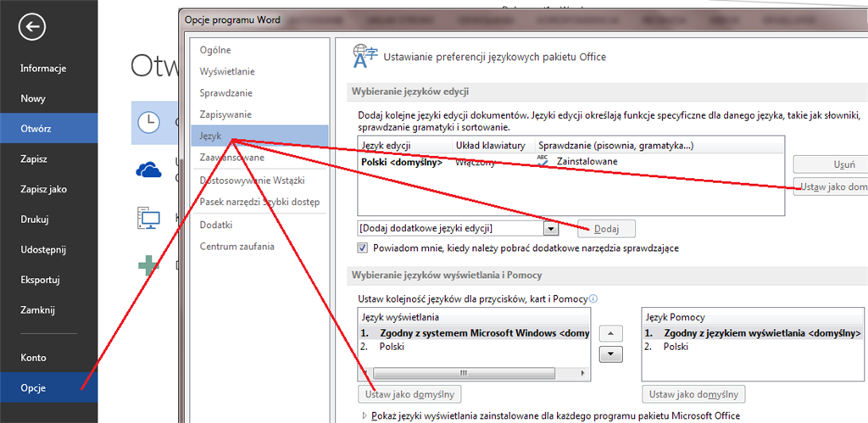The height and width of the screenshot is (423, 868).
Task: Click the ABC proofing Zainstalowane icon
Action: 542,161
